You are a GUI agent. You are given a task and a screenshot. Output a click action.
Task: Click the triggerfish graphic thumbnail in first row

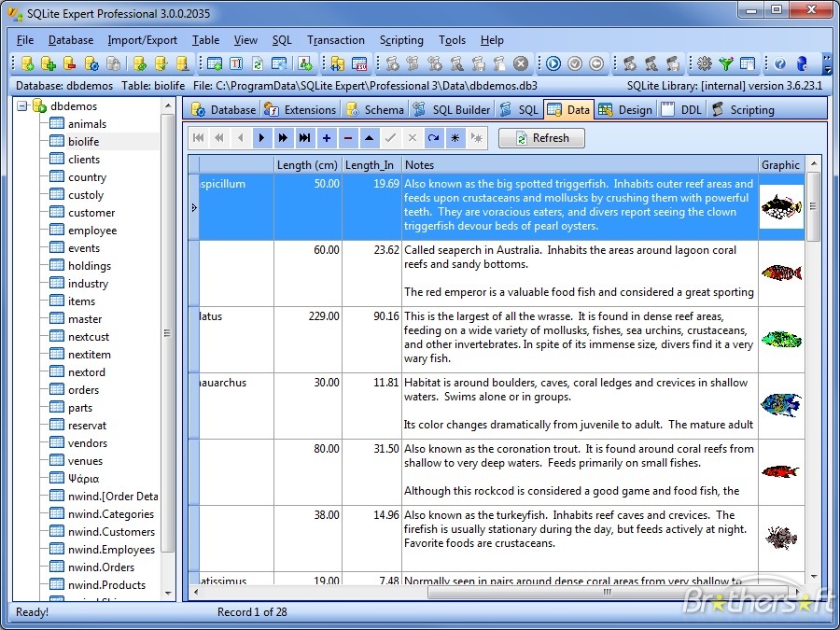tap(781, 207)
